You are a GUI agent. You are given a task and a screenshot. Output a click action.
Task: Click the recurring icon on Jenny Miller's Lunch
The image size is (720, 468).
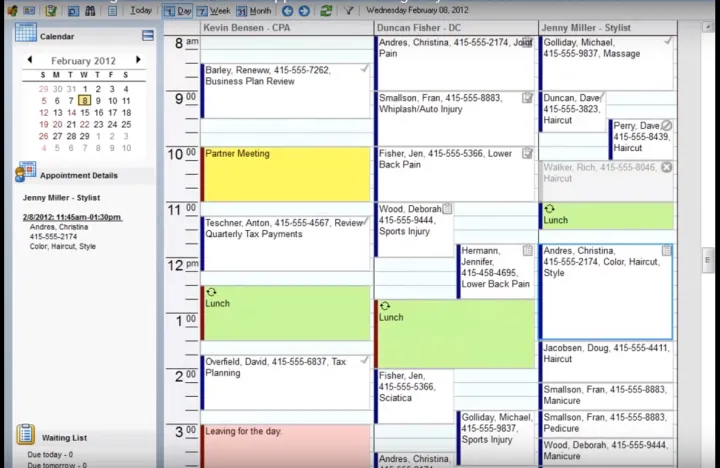coord(549,209)
